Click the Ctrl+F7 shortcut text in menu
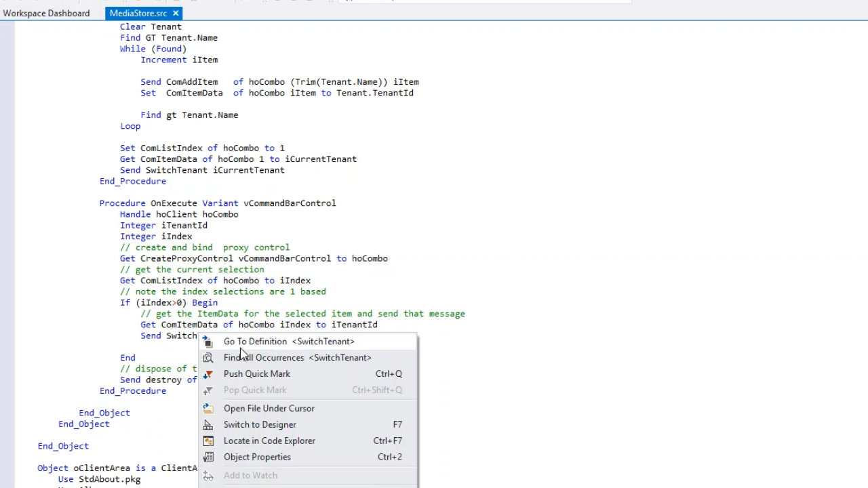The width and height of the screenshot is (868, 488). 387,441
